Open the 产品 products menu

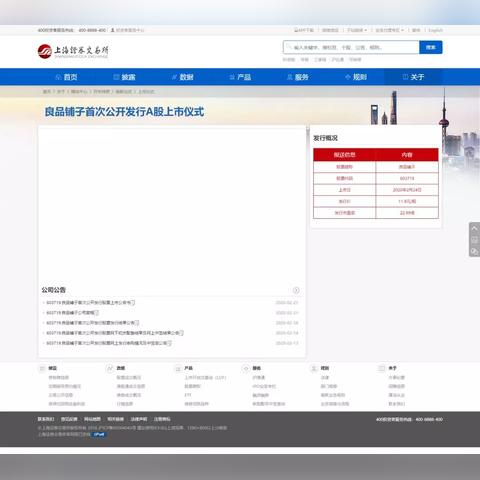tap(240, 77)
